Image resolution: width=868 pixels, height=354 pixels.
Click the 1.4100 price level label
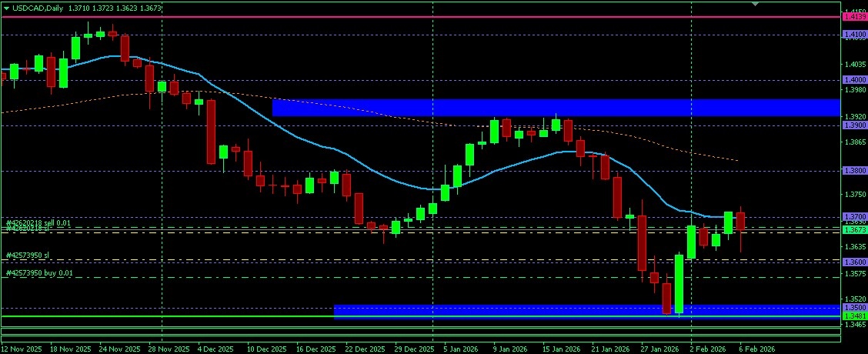click(854, 35)
